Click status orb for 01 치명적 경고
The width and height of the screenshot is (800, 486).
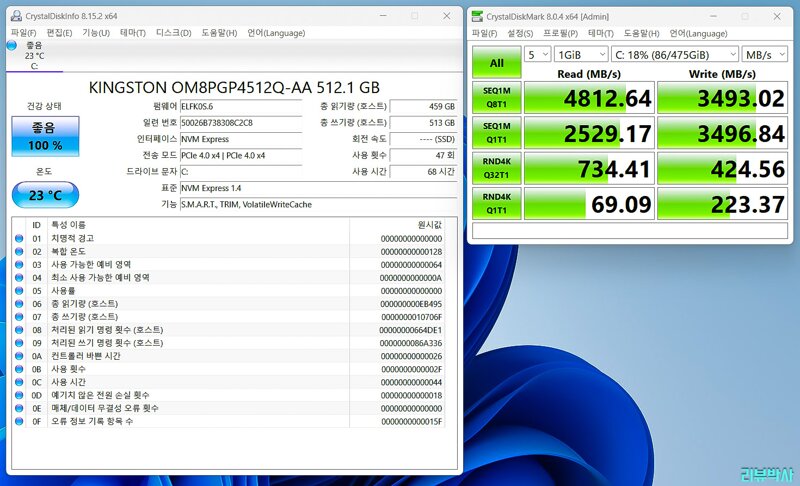point(19,238)
